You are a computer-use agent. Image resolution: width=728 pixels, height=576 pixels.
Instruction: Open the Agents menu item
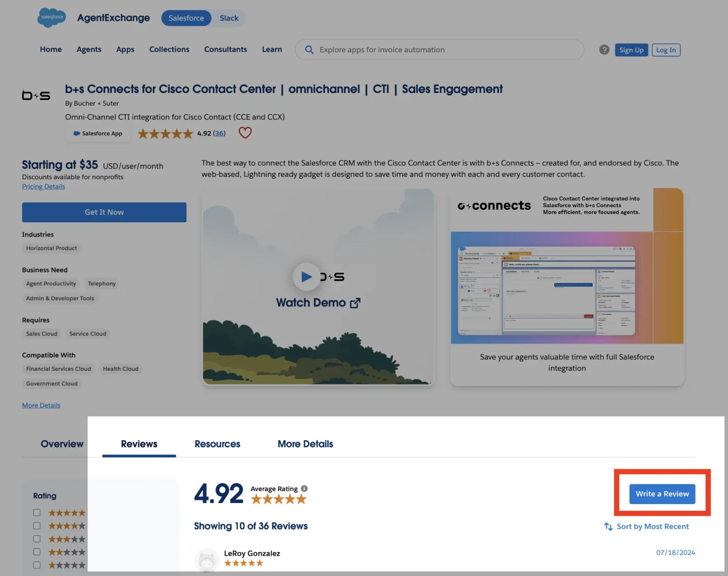pos(89,50)
